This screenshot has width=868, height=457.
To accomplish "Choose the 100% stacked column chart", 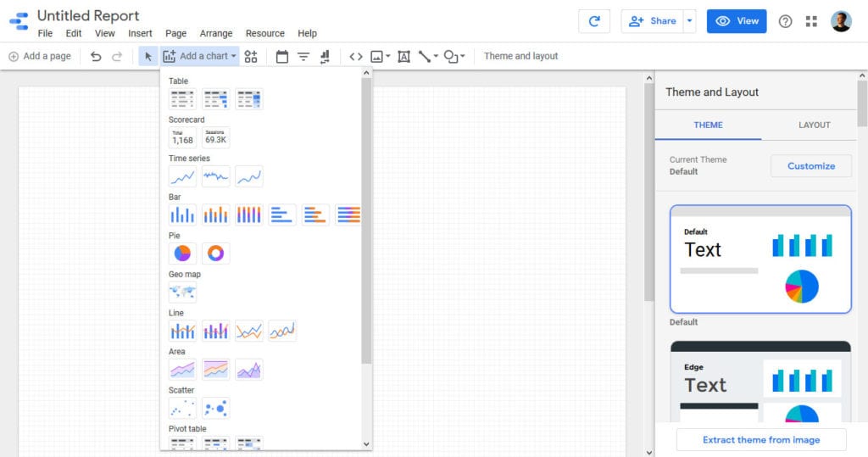I will (x=248, y=215).
